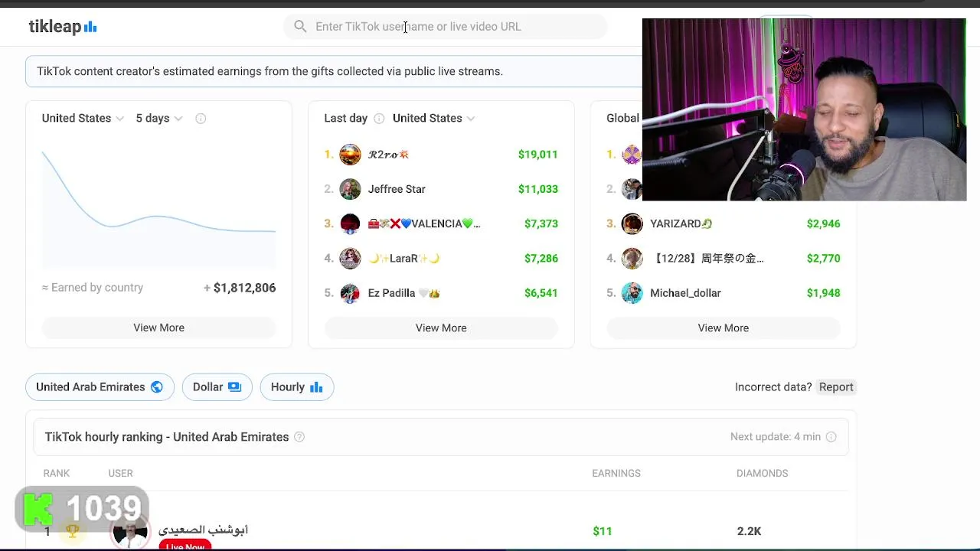Screen dimensions: 980x551
Task: Click Jeffree Star name link
Action: pos(397,189)
